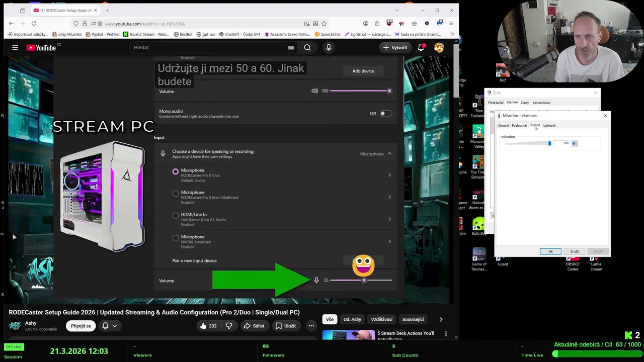
Task: Open Firefox extensions puzzle icon
Action: pos(377,23)
